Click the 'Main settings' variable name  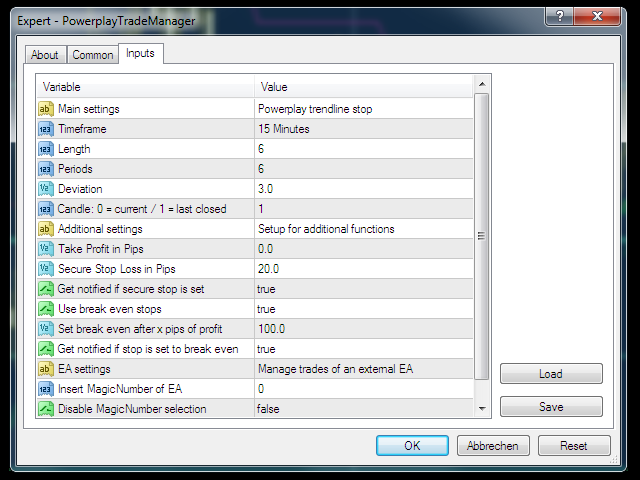click(x=89, y=109)
